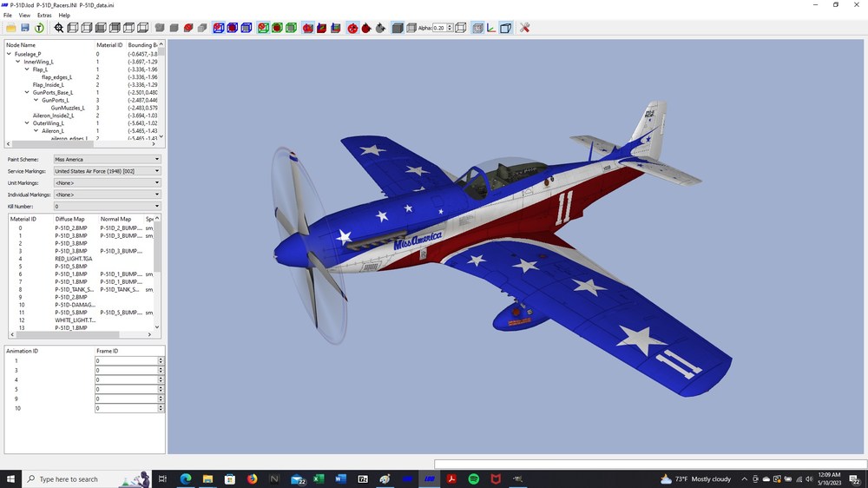Adjust the Frame ID spinner for animation 10
Image resolution: width=868 pixels, height=488 pixels.
coord(161,408)
